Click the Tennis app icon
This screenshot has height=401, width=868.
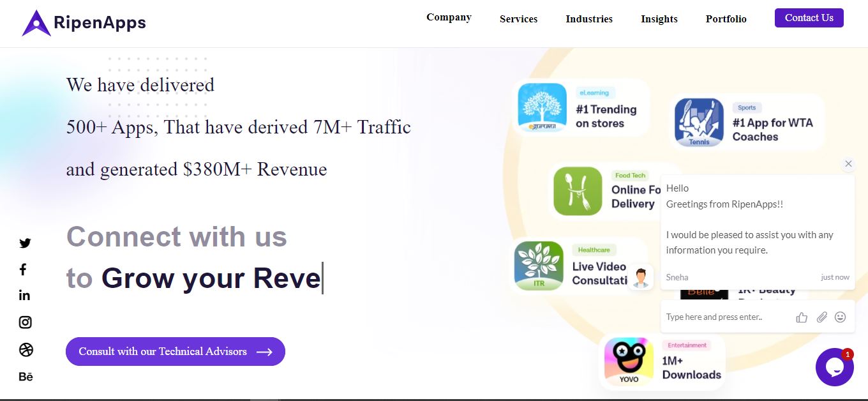(699, 123)
